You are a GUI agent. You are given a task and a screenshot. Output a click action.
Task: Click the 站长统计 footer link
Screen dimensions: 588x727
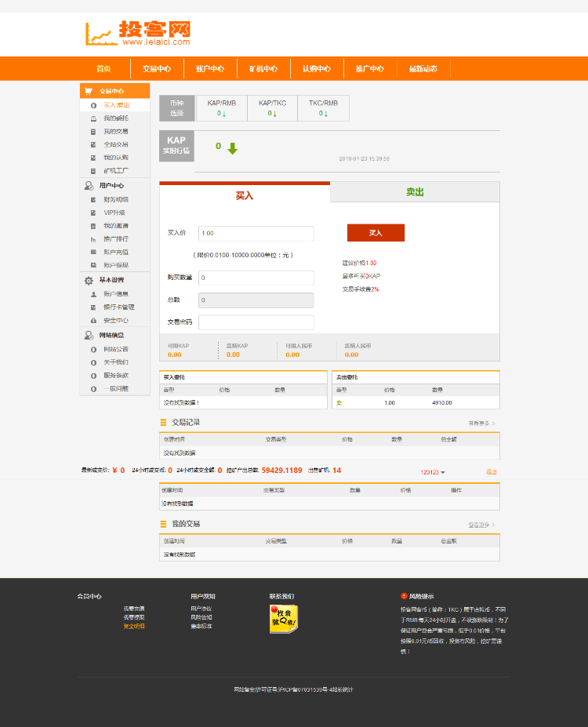pos(342,689)
